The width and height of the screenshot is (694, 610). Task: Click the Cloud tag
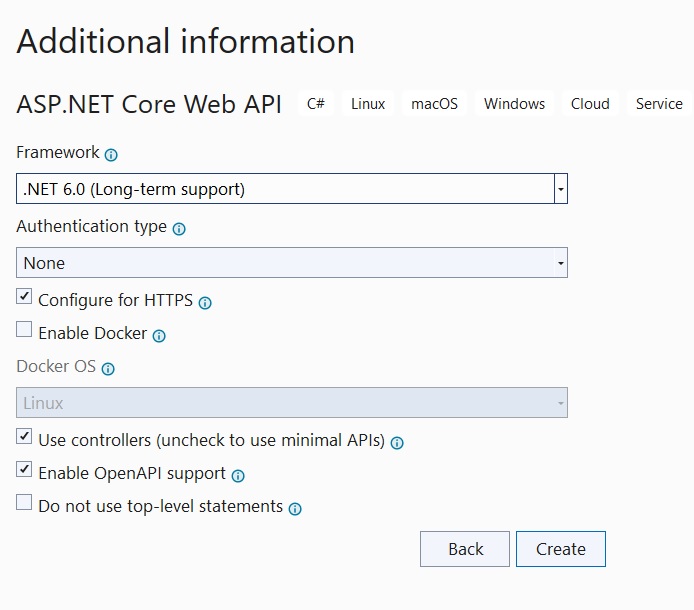[x=590, y=104]
